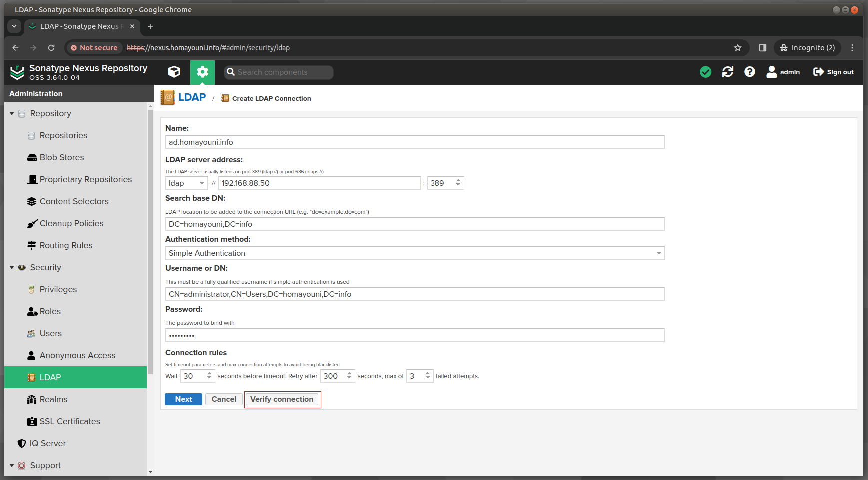Image resolution: width=868 pixels, height=480 pixels.
Task: Collapse the Security tree section
Action: click(12, 268)
